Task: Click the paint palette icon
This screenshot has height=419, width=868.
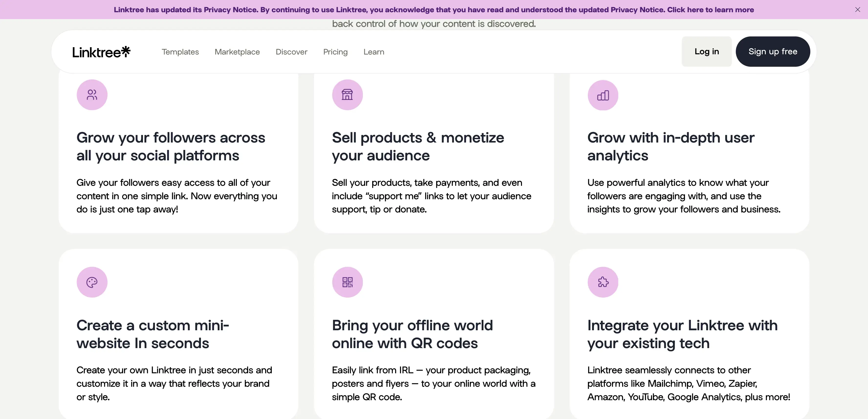Action: click(92, 282)
